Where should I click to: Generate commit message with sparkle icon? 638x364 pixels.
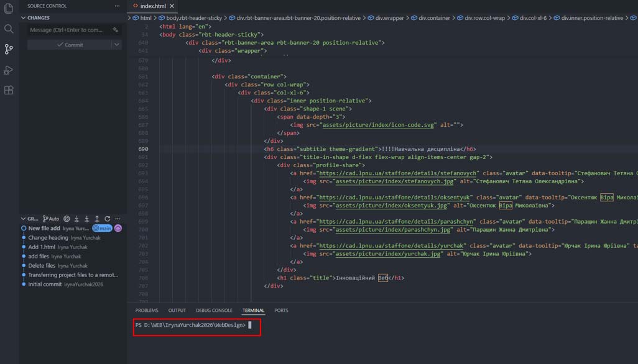tap(116, 30)
